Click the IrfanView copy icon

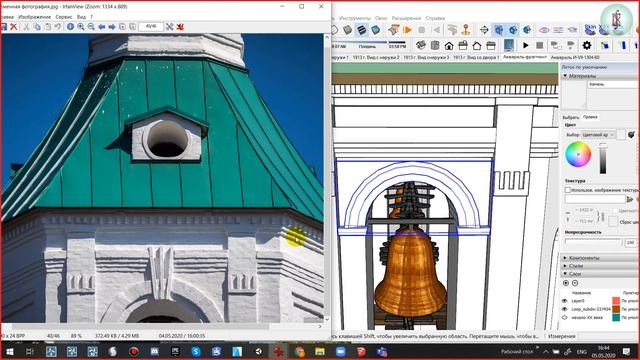(x=37, y=27)
